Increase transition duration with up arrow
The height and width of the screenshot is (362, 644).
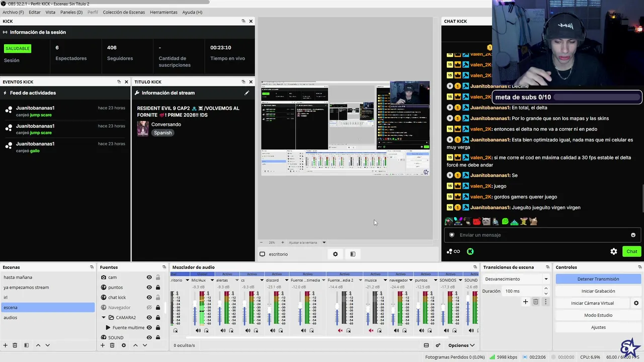coord(546,289)
